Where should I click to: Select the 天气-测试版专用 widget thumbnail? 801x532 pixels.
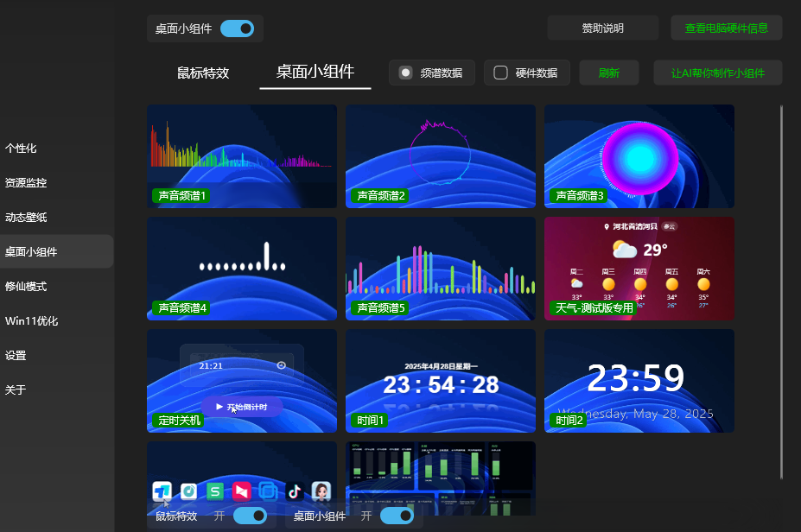(639, 269)
